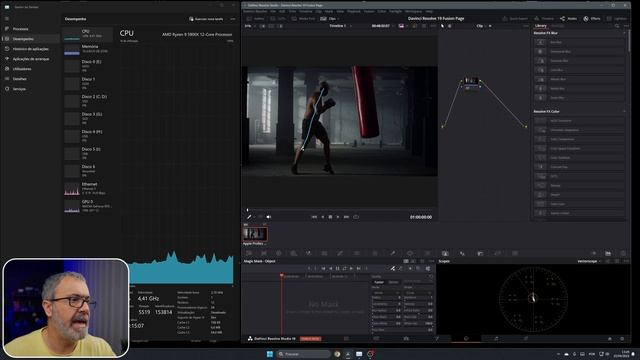Screen dimensions: 640x360
Task: Select the viewer eyedropper tool
Action: pos(249,217)
